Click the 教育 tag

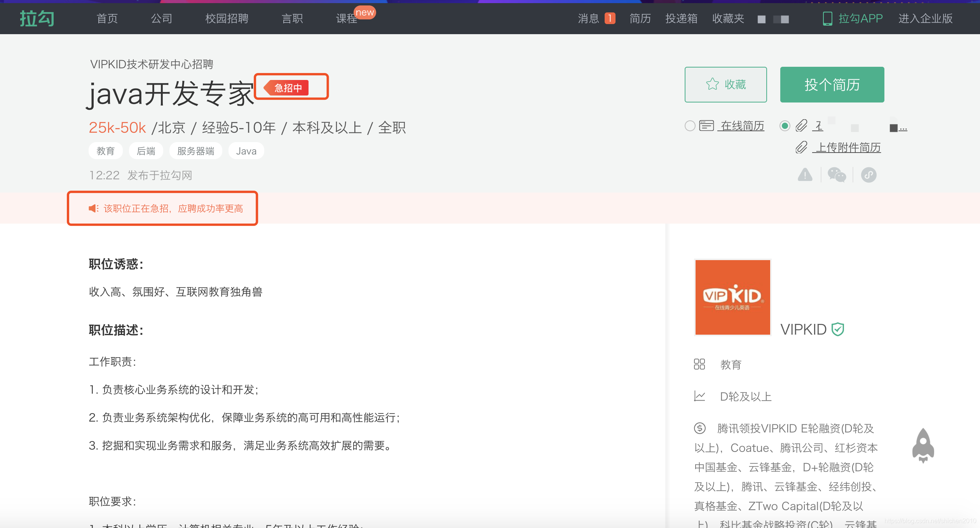[106, 151]
